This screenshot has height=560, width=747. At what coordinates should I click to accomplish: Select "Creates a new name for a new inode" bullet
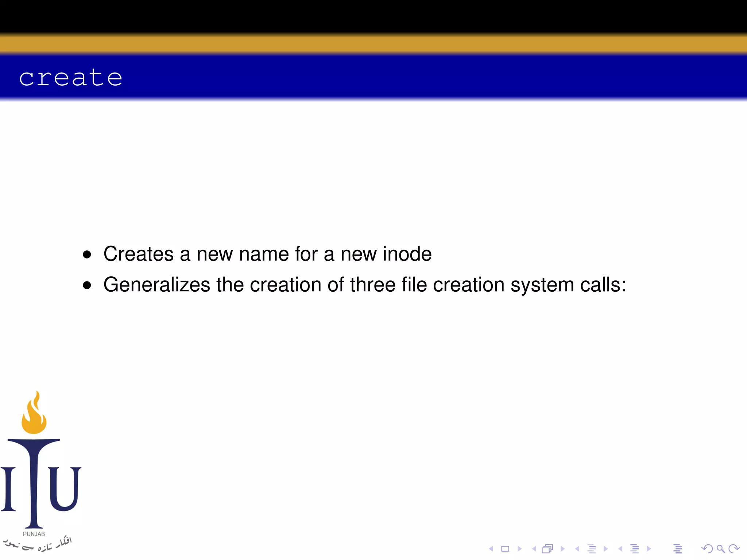267,254
